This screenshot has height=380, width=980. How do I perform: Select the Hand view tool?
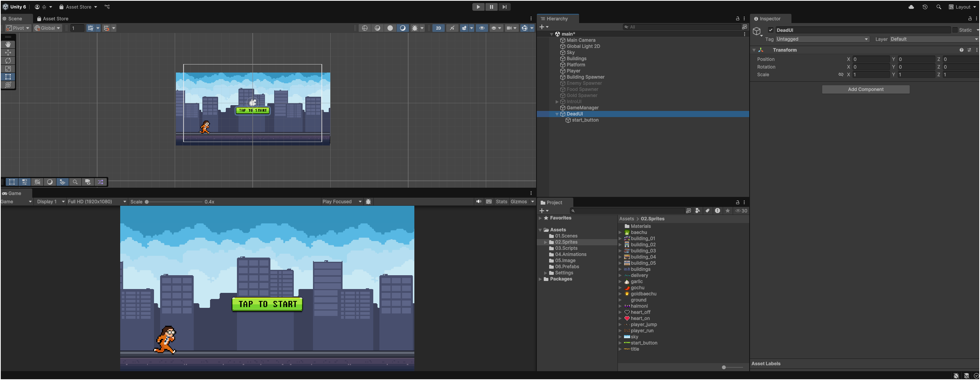pos(8,45)
